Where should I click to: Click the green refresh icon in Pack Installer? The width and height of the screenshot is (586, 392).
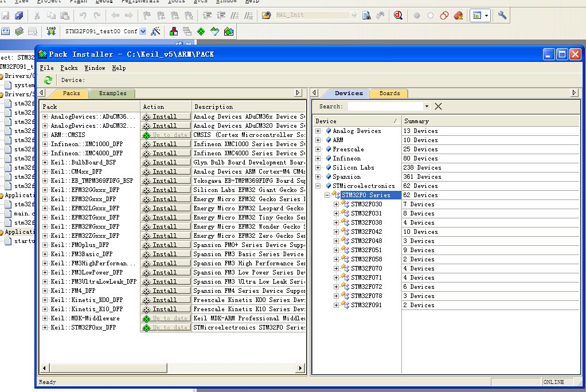tap(48, 80)
